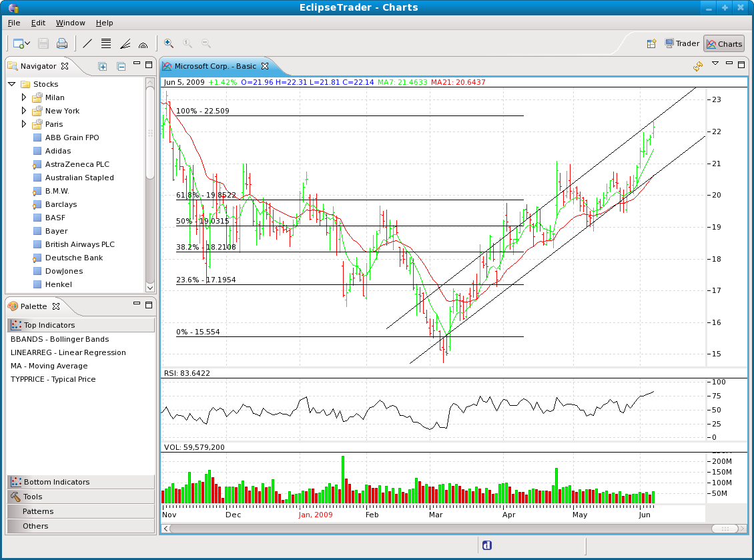Collapse all items in Navigator
This screenshot has height=560, width=754.
pyautogui.click(x=121, y=66)
